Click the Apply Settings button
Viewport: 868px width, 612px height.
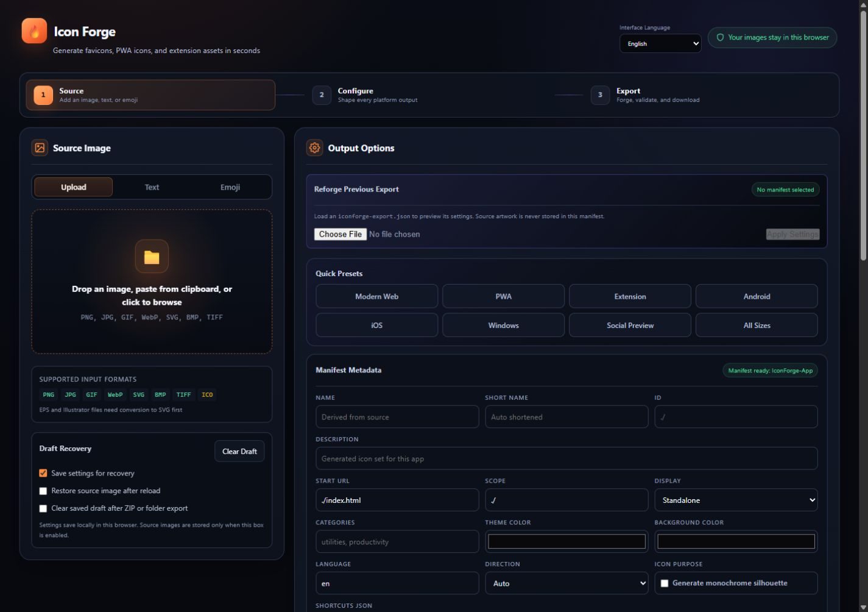tap(792, 234)
